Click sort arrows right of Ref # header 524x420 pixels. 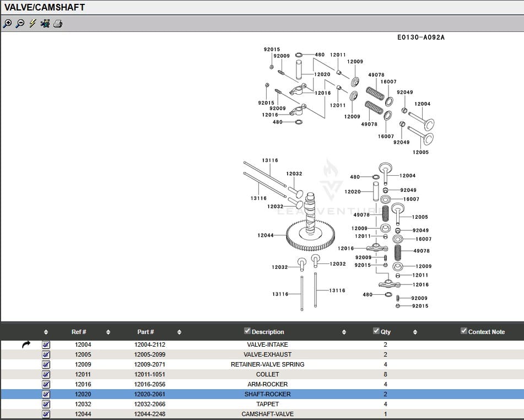[x=108, y=332]
